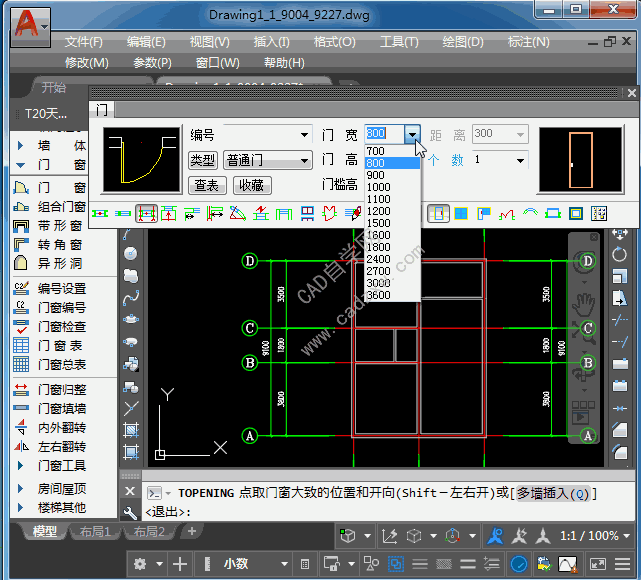The width and height of the screenshot is (641, 580).
Task: Open the AutoCAD application menu button
Action: [30, 27]
